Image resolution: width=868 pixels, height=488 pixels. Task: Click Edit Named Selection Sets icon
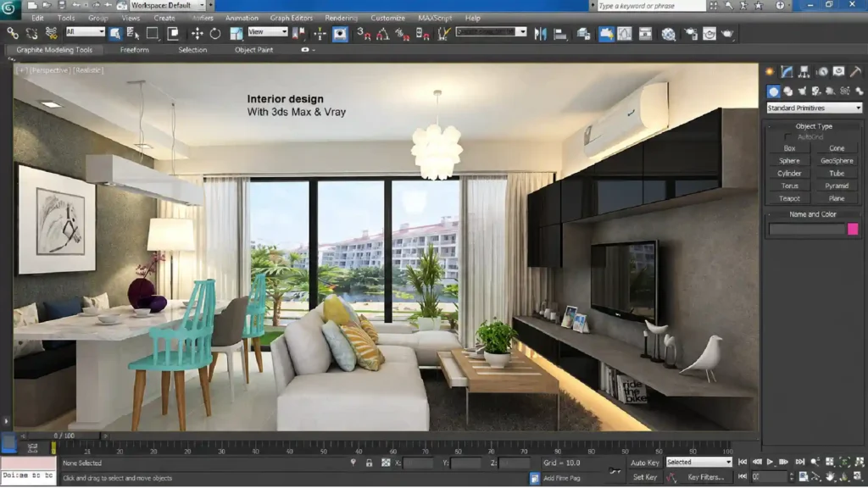pyautogui.click(x=444, y=34)
